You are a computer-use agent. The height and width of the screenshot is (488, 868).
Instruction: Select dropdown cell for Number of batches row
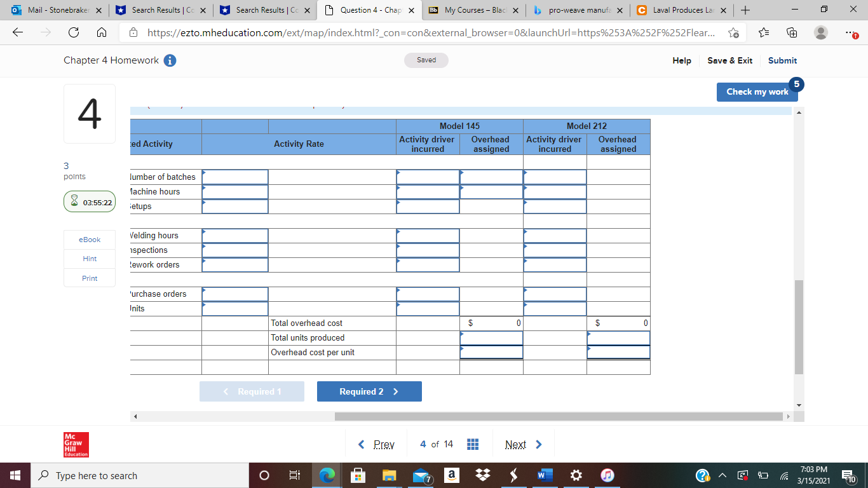(235, 177)
